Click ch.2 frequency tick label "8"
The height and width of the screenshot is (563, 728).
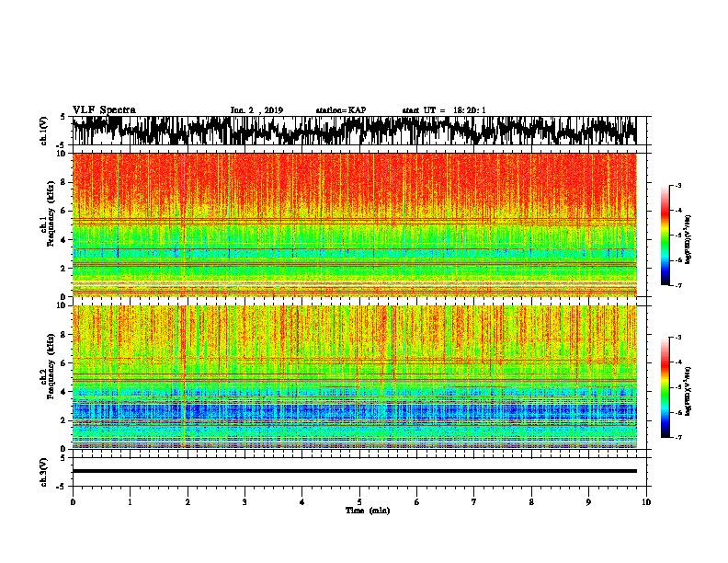(63, 335)
